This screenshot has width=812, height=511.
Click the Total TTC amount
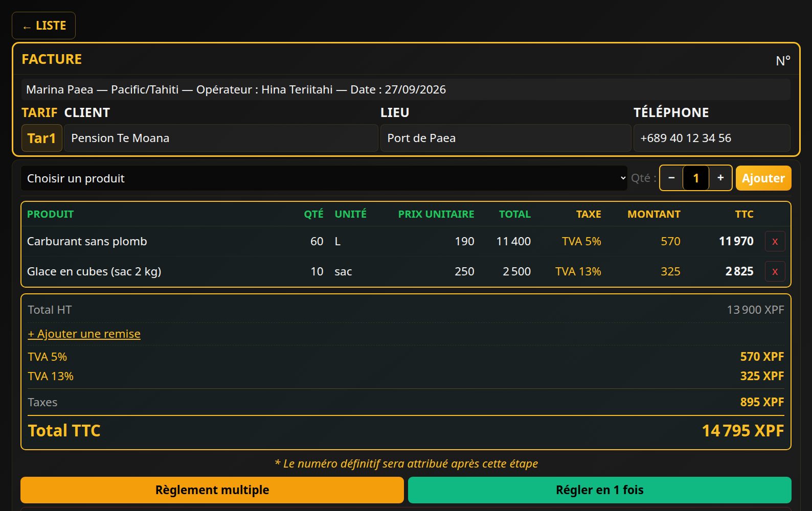743,431
